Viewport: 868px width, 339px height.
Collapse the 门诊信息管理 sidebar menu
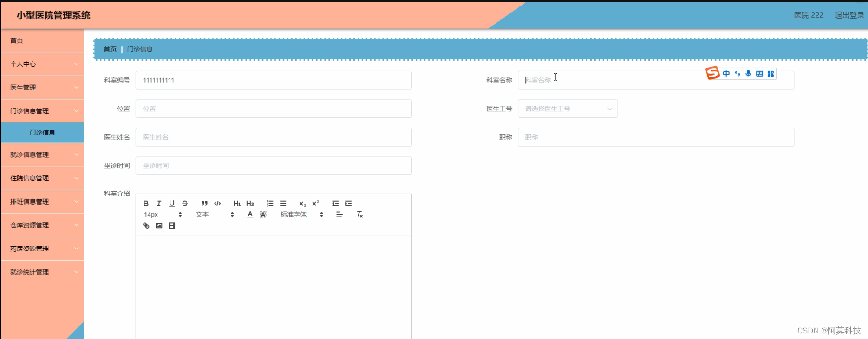(x=42, y=111)
